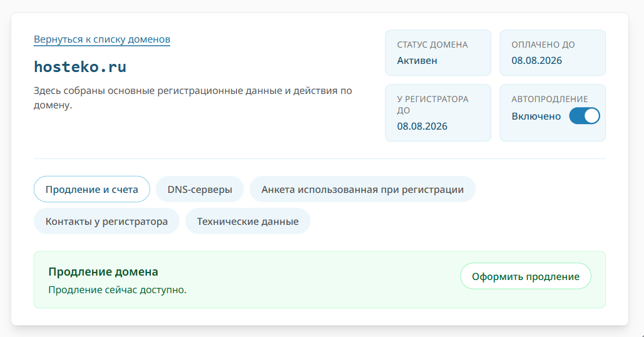Click 'Продление сейчас доступно.' message
644x337 pixels.
tap(118, 290)
